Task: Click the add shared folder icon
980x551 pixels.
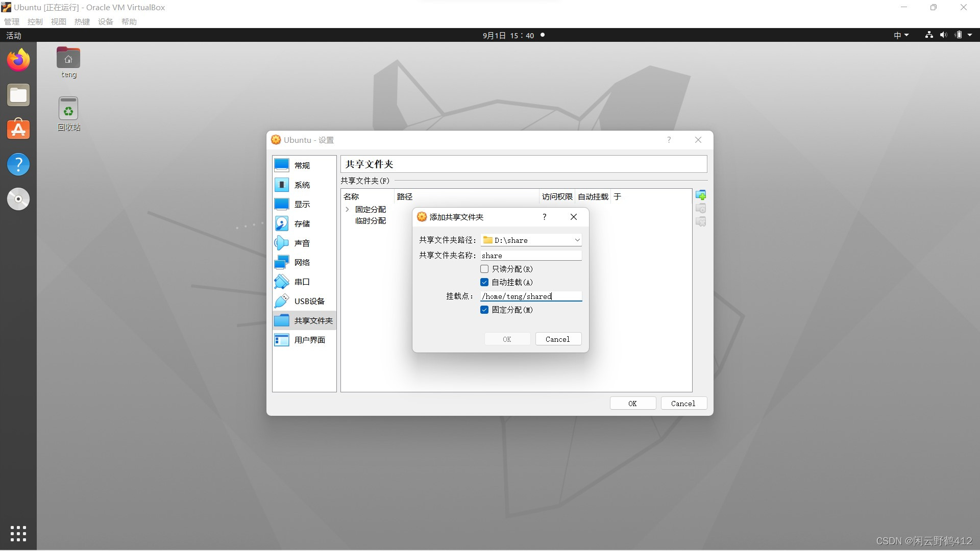Action: pyautogui.click(x=701, y=195)
